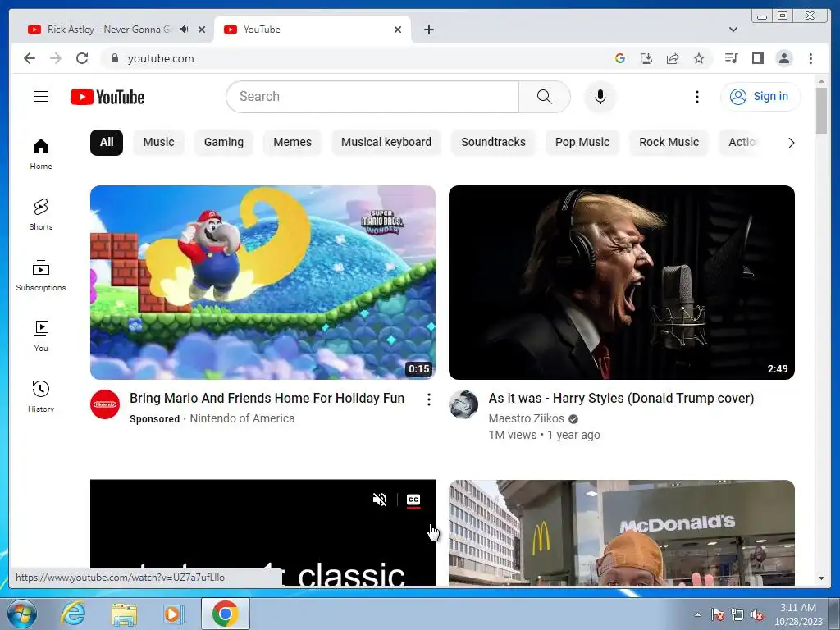Open Subscriptions from the sidebar
This screenshot has width=840, height=630.
coord(41,276)
